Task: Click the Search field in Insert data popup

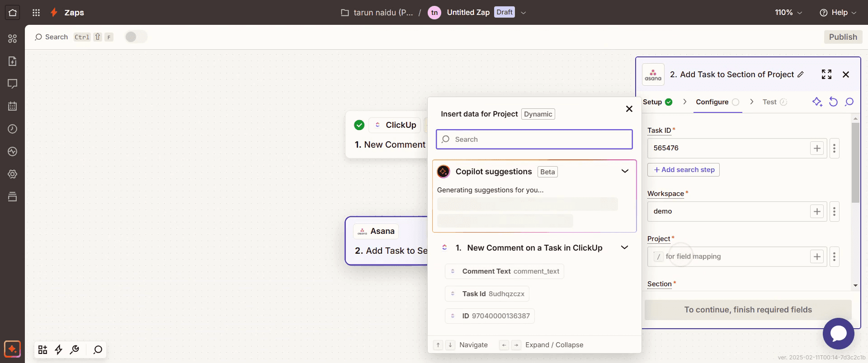Action: pos(534,140)
